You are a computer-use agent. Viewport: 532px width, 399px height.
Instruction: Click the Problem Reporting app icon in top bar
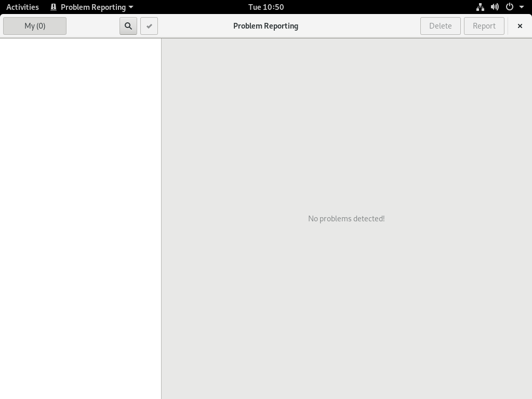(x=54, y=7)
